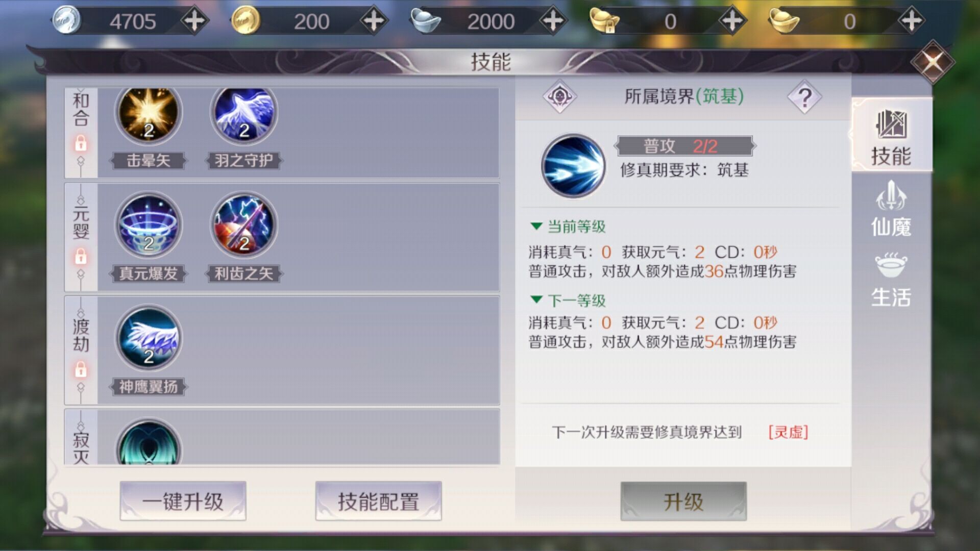Tap the lock icon under 和合 tier
Viewport: 980px width, 551px height.
[81, 144]
